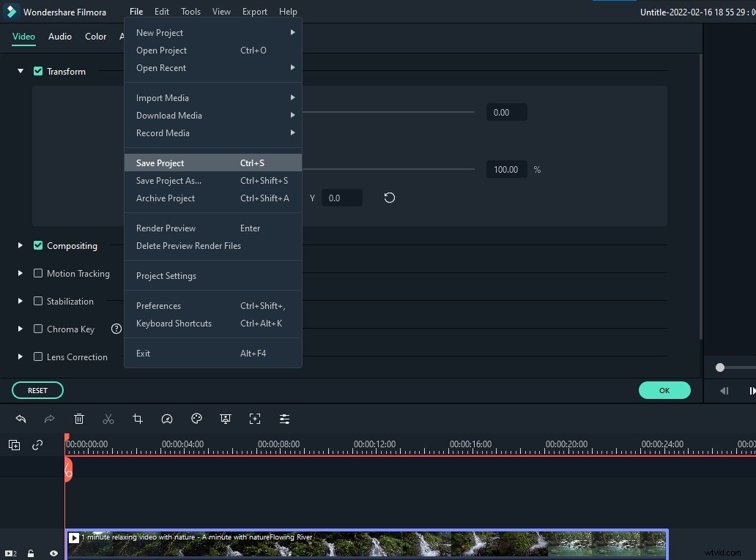Cut the clip with the scissors icon
Image resolution: width=756 pixels, height=560 pixels.
[x=108, y=419]
